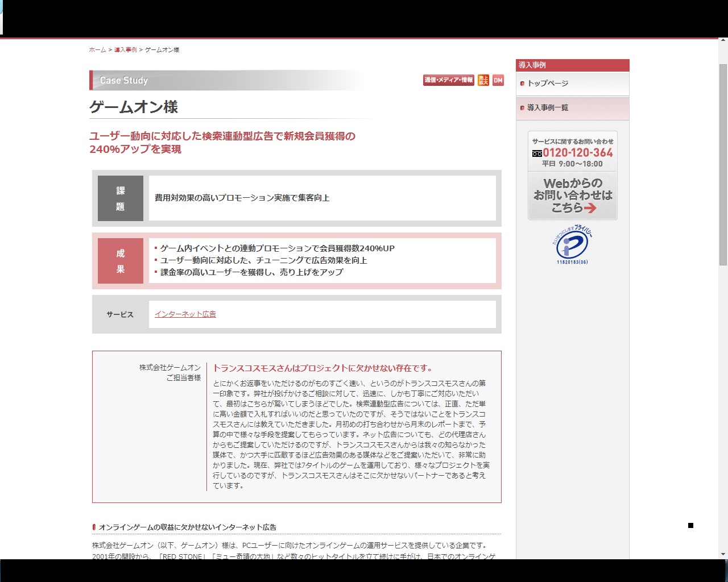Click the orange 売上拡大 tag icon

click(x=483, y=80)
